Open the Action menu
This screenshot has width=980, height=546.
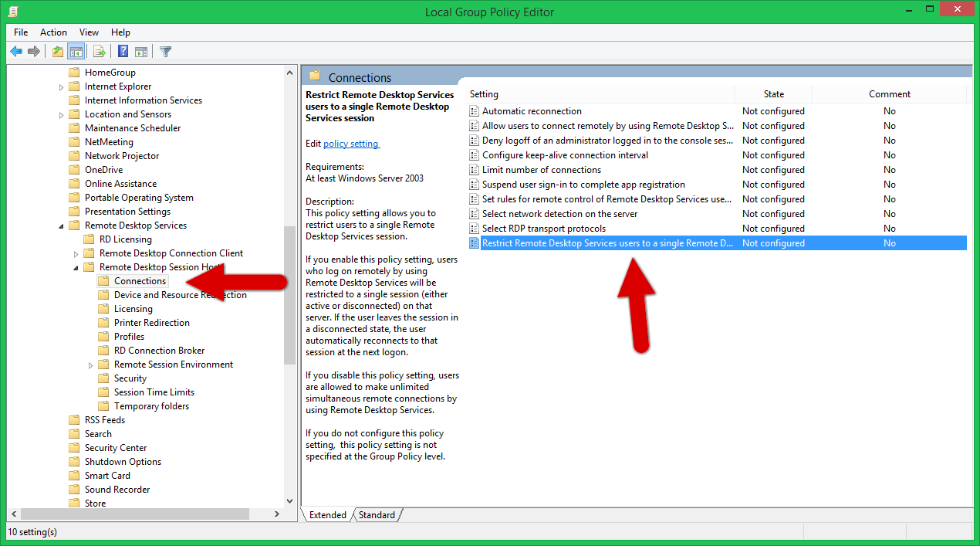click(53, 32)
